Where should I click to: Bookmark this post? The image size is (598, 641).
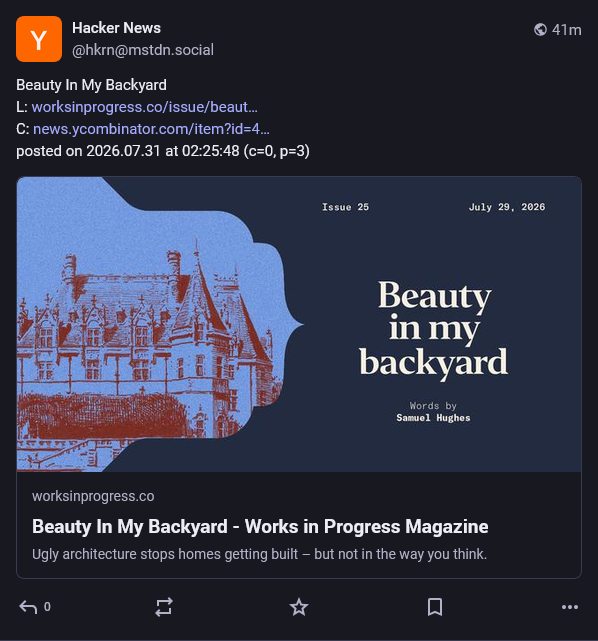tap(435, 607)
